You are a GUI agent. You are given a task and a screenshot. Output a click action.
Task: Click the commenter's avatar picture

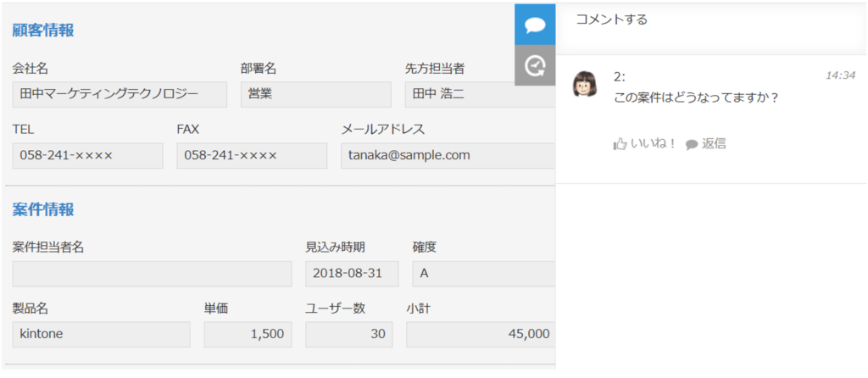(x=586, y=84)
